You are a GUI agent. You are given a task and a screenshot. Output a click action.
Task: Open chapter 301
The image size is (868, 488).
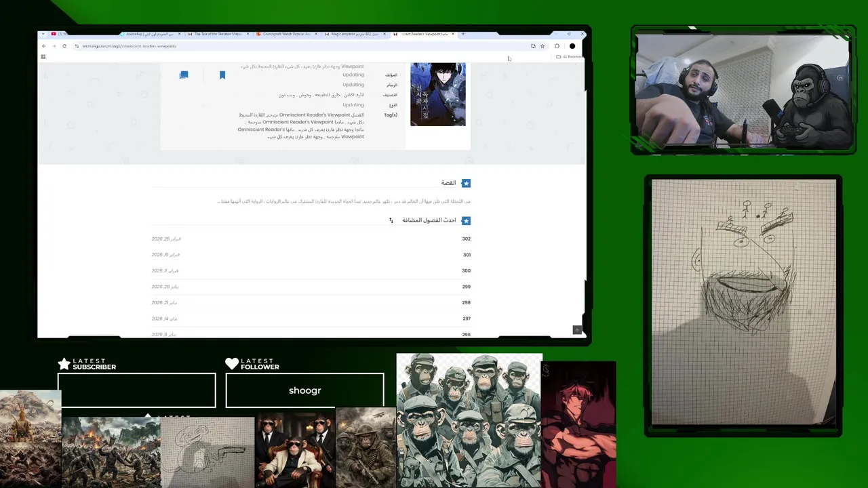click(467, 255)
